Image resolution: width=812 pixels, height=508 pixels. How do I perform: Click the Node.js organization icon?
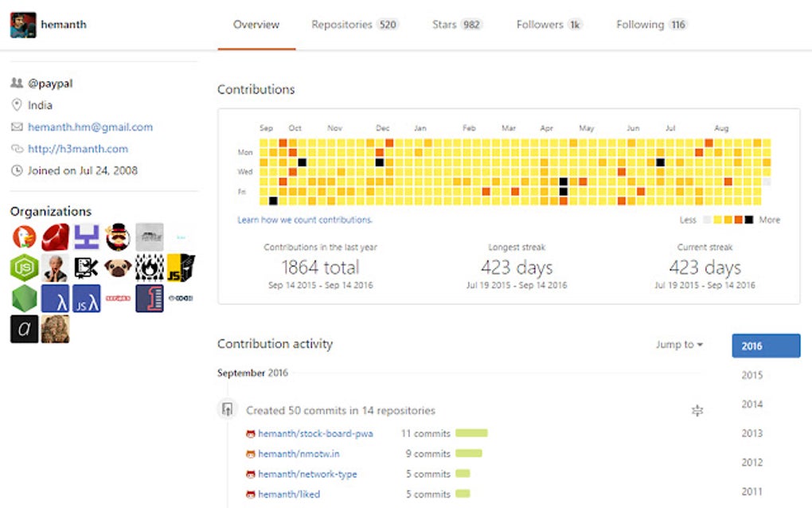point(24,266)
